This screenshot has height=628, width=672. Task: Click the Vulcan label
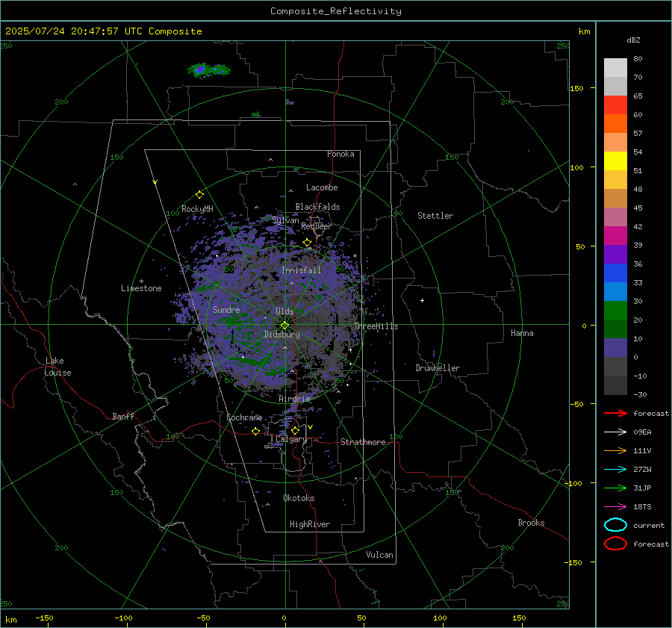coord(380,555)
